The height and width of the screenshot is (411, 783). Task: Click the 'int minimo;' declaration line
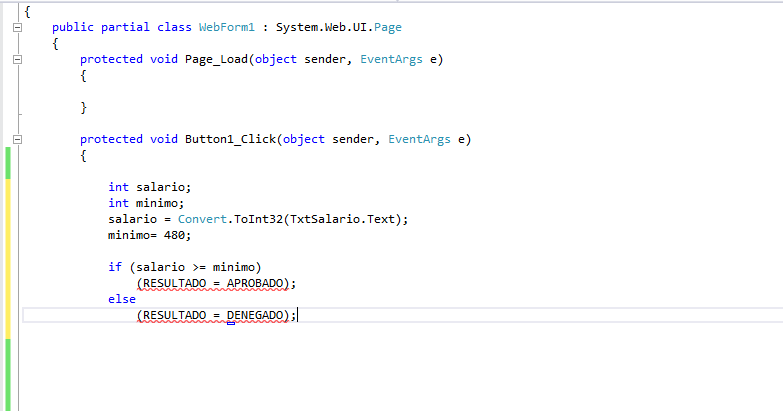[x=146, y=203]
